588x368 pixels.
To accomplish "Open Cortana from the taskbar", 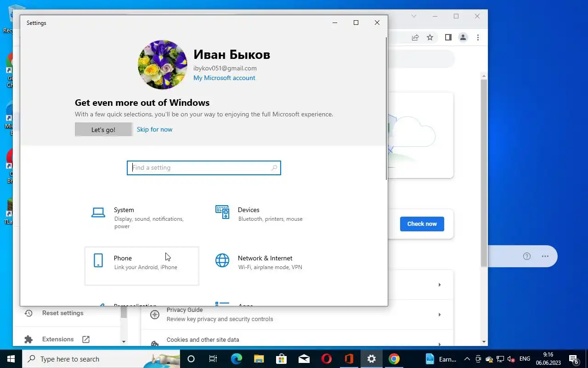I will [x=191, y=359].
